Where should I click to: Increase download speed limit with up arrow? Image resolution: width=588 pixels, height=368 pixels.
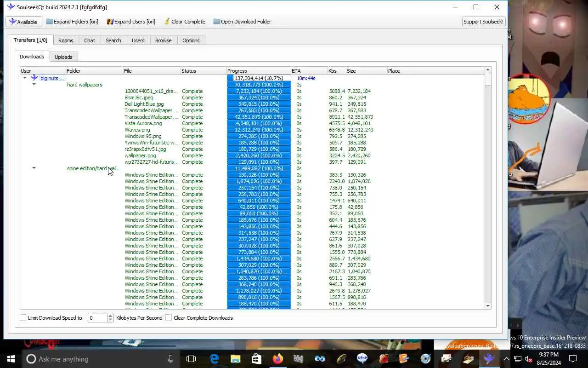point(110,316)
